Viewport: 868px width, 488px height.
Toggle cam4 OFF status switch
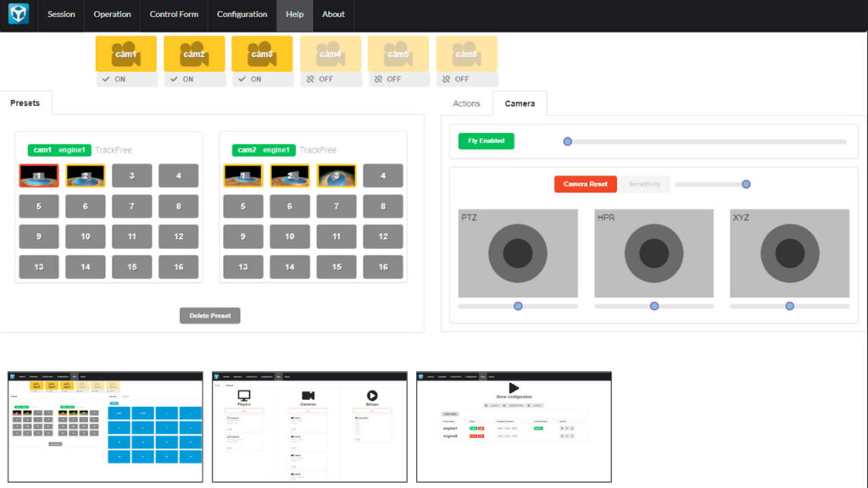tap(331, 79)
